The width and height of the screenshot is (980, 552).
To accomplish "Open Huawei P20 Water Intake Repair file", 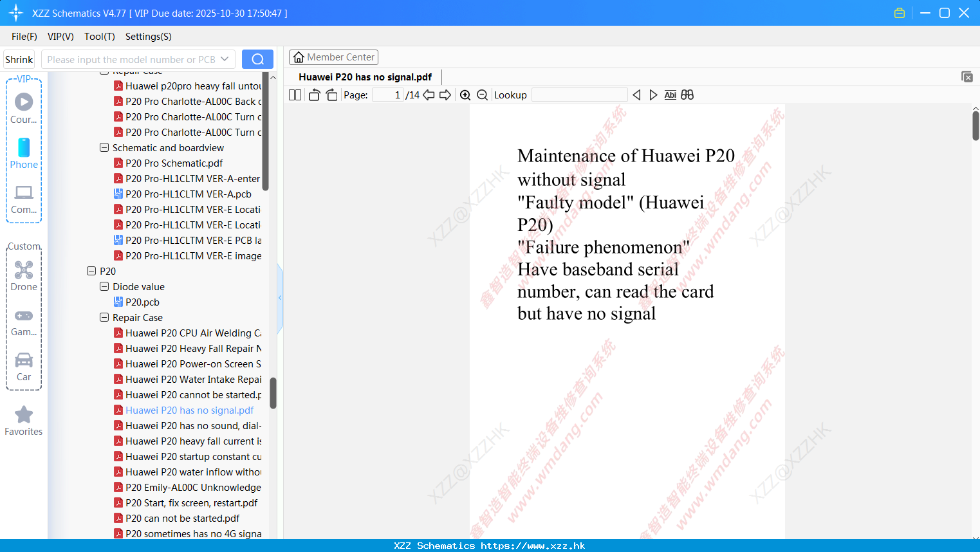I will tap(187, 380).
